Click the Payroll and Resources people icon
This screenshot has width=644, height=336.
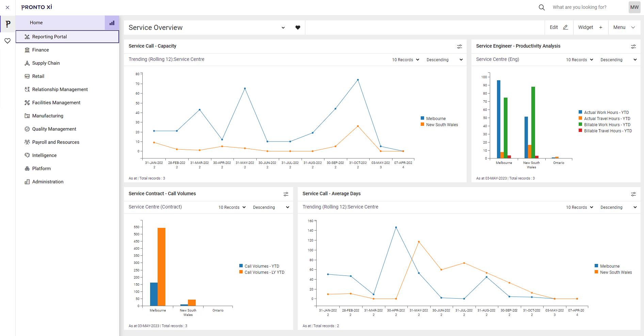[27, 142]
